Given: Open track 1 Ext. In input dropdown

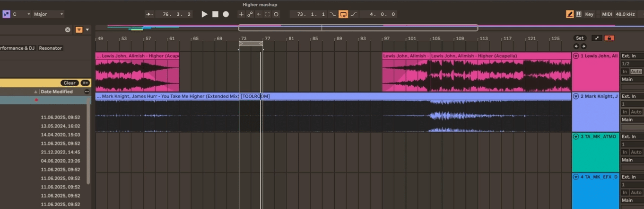Looking at the screenshot, I should click(x=632, y=56).
